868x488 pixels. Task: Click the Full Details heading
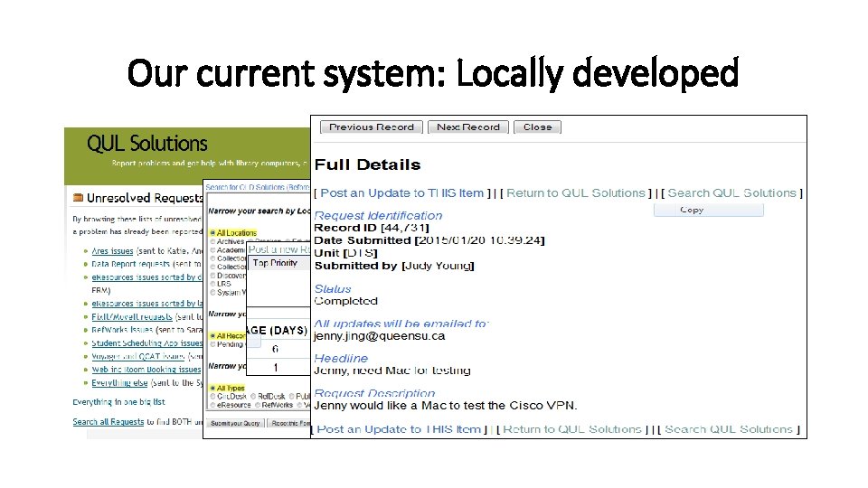pos(368,164)
